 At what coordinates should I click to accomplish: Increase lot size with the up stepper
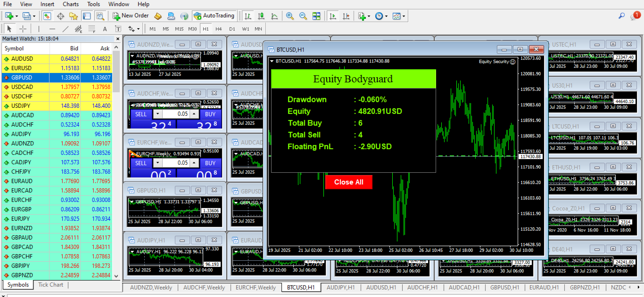click(194, 114)
